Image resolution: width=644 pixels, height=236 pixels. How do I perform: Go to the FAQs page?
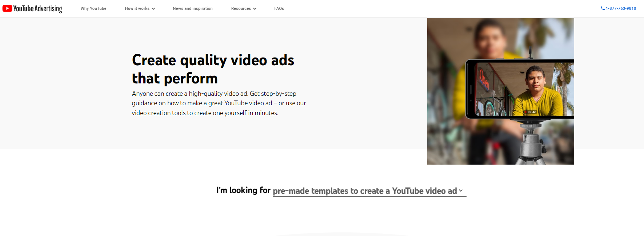tap(279, 8)
